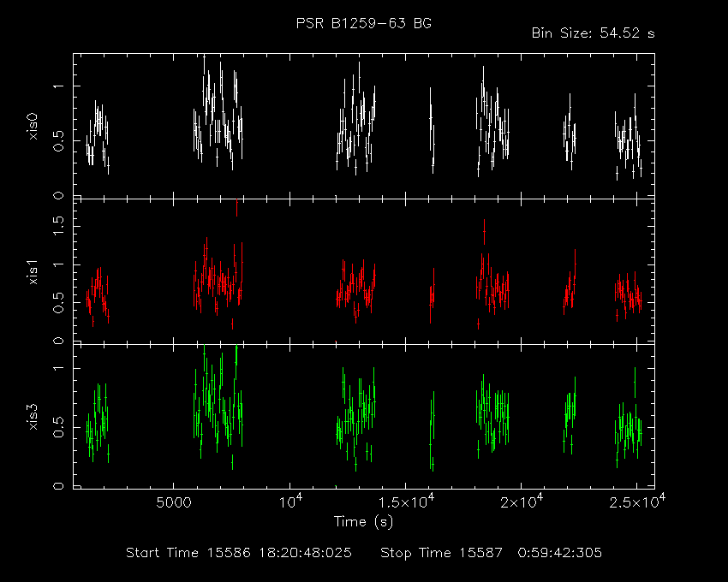Click the plot title PSR B1259-63 BG

(363, 23)
